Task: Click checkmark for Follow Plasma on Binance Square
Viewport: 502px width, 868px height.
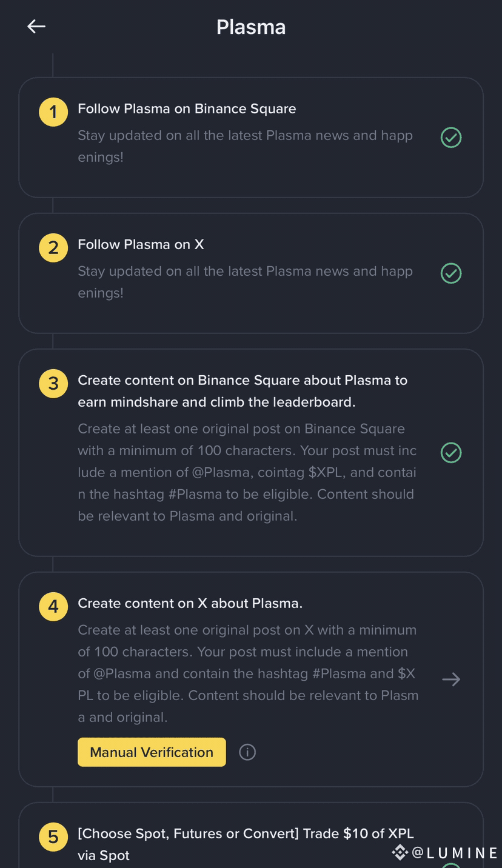Action: pos(451,138)
